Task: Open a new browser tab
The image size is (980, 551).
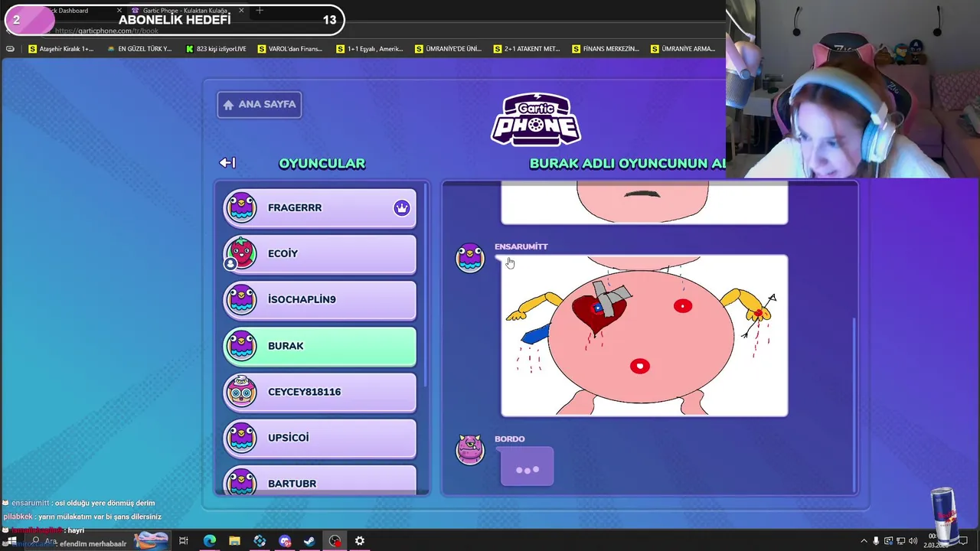Action: coord(260,11)
